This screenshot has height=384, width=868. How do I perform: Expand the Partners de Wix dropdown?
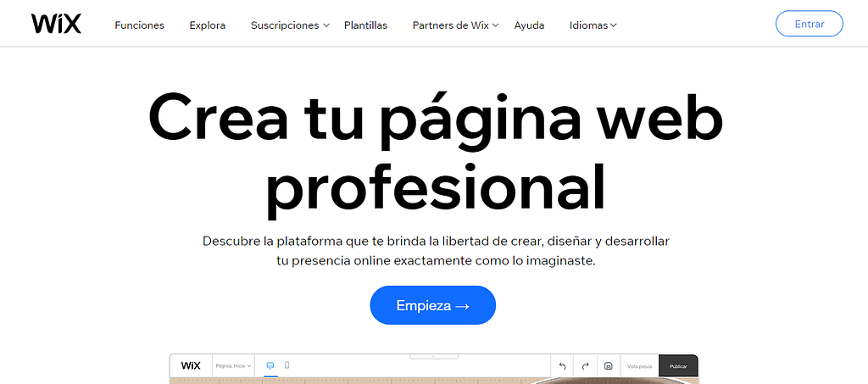pos(455,25)
